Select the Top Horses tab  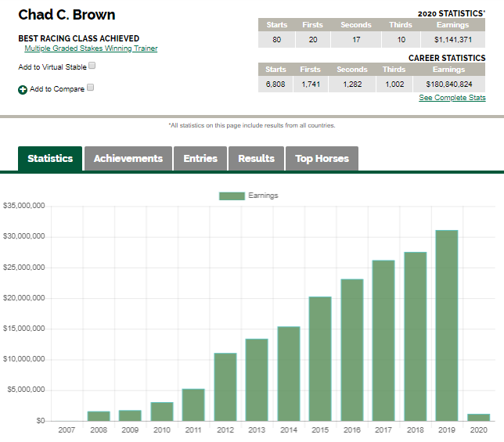[322, 158]
